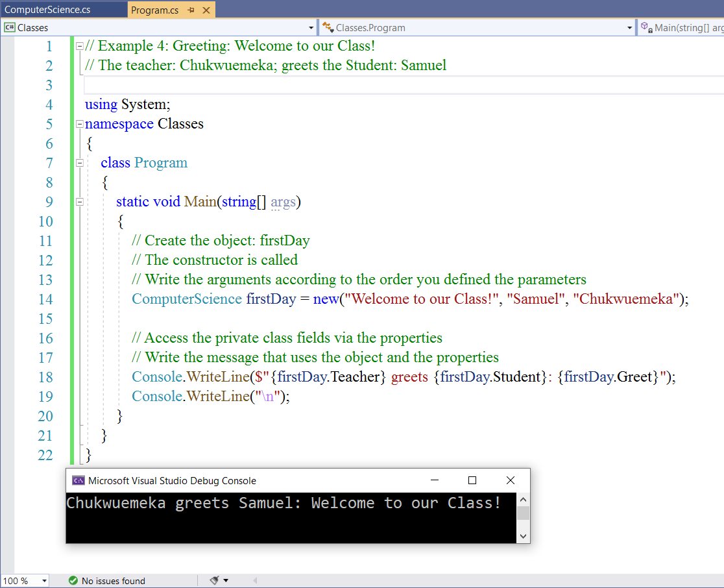Image resolution: width=724 pixels, height=588 pixels.
Task: Maximize the Debug Console window
Action: point(472,480)
